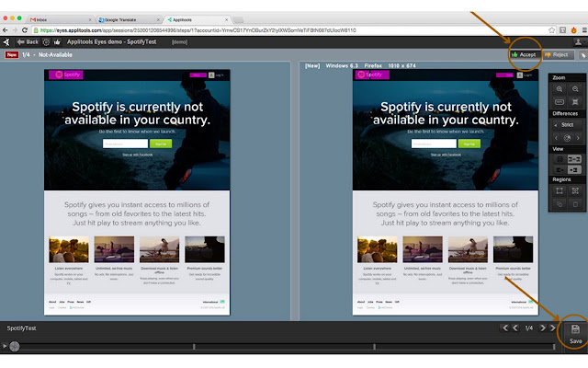Bookmark the page with the star icon
This screenshot has height=368, width=588.
tap(551, 30)
